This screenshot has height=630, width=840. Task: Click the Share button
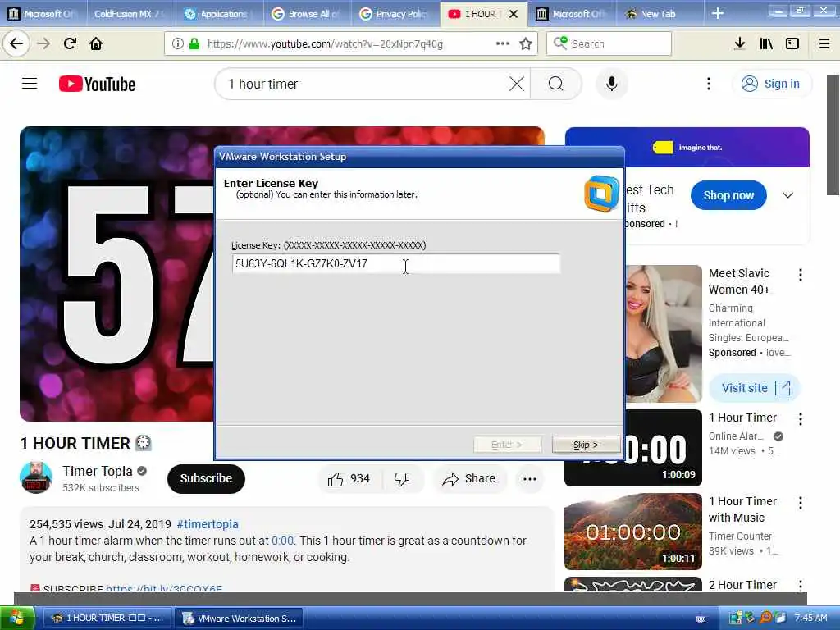click(468, 478)
